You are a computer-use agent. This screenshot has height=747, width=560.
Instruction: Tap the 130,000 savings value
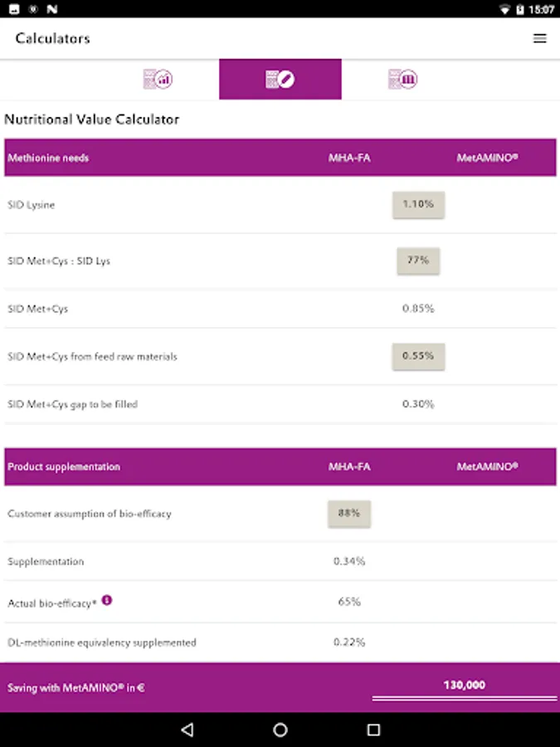click(x=464, y=686)
